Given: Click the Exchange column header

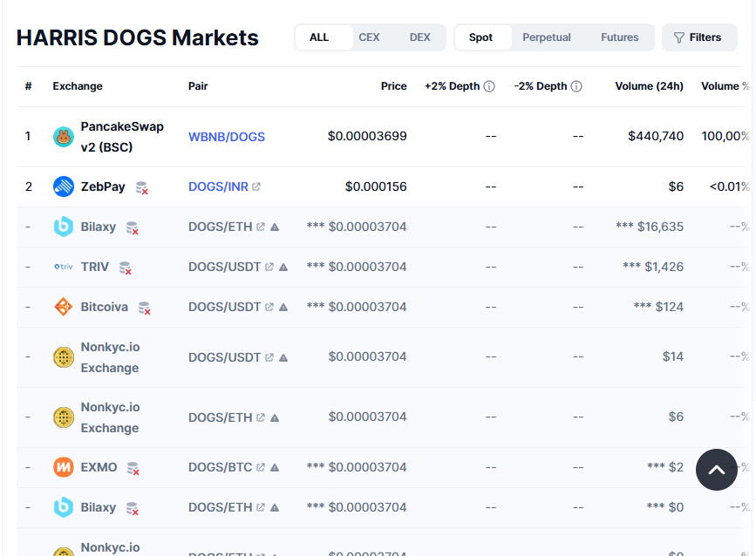Looking at the screenshot, I should [x=78, y=86].
